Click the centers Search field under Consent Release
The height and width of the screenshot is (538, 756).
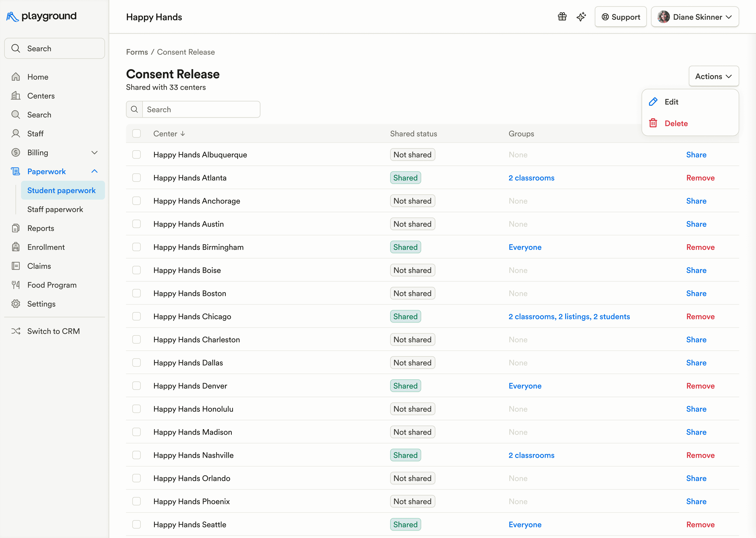[x=201, y=109]
